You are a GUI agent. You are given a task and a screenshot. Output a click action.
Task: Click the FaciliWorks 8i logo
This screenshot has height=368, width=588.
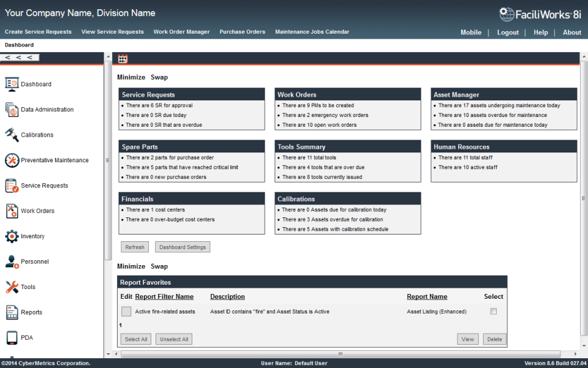[540, 14]
